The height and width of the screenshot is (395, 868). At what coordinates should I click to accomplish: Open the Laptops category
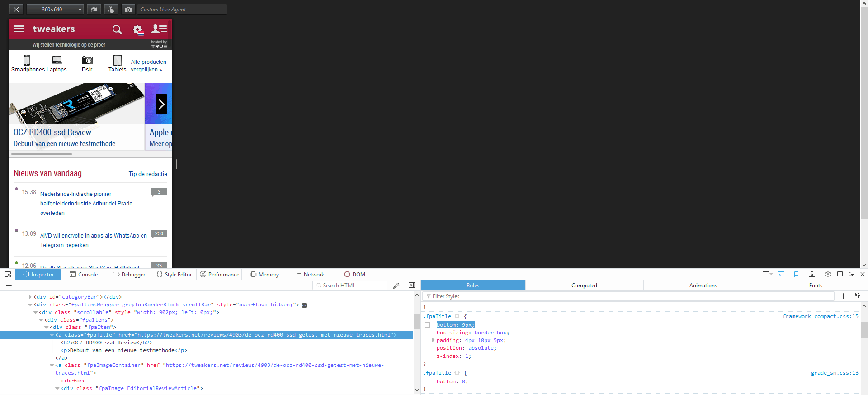pos(57,64)
